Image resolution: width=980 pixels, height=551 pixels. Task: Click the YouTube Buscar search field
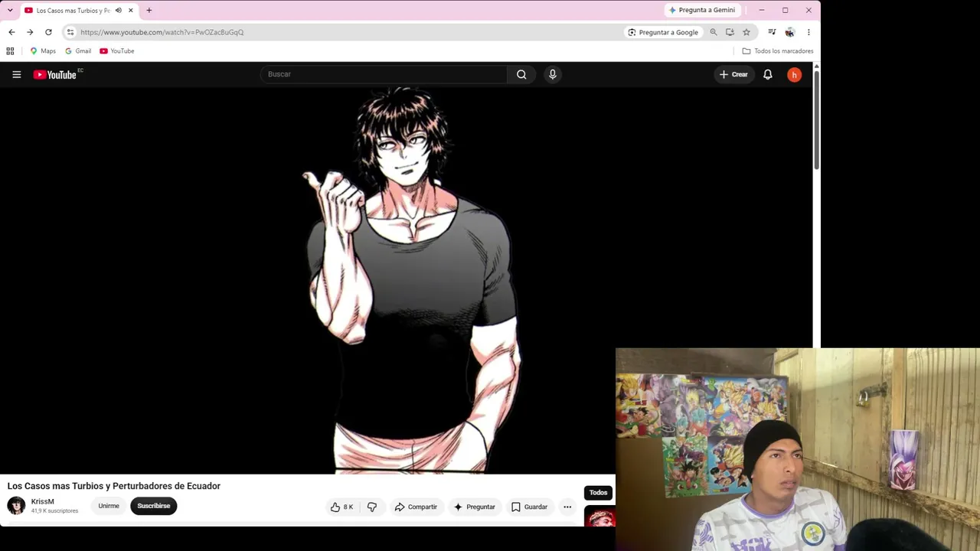tap(384, 74)
